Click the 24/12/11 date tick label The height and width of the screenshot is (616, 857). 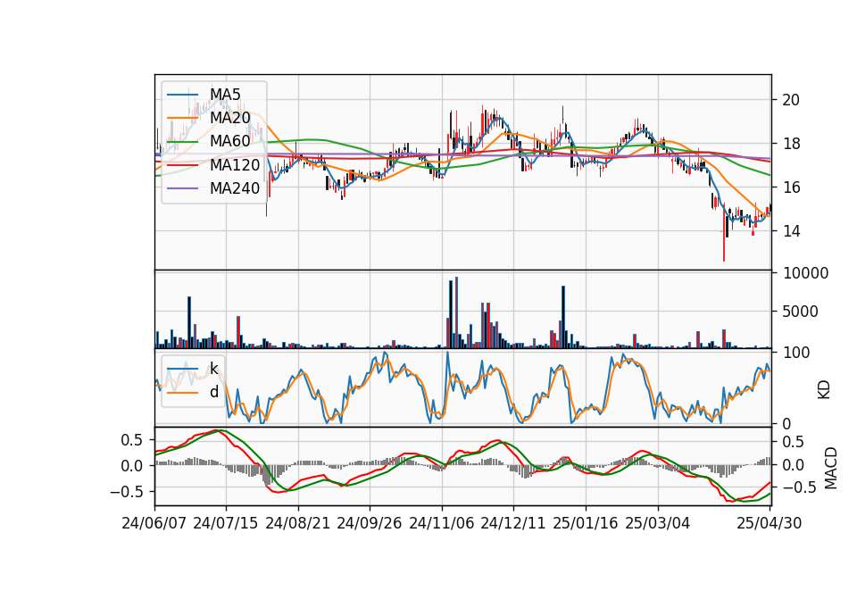tap(513, 523)
